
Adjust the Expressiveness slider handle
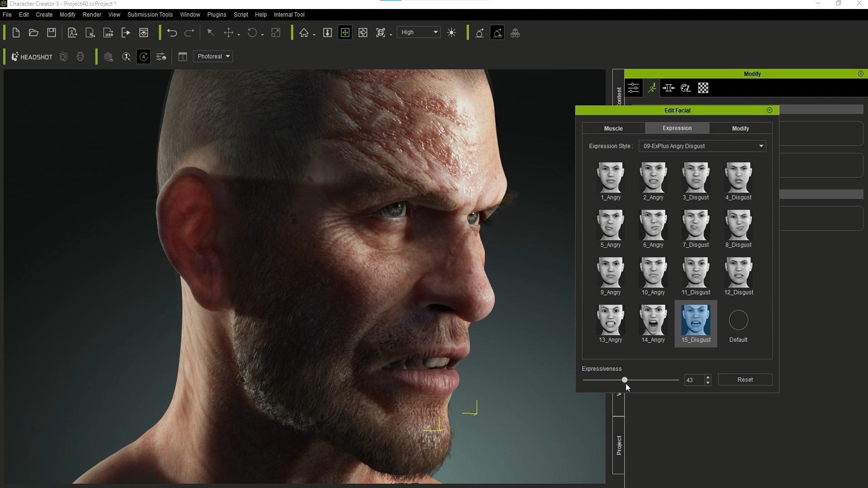(625, 380)
